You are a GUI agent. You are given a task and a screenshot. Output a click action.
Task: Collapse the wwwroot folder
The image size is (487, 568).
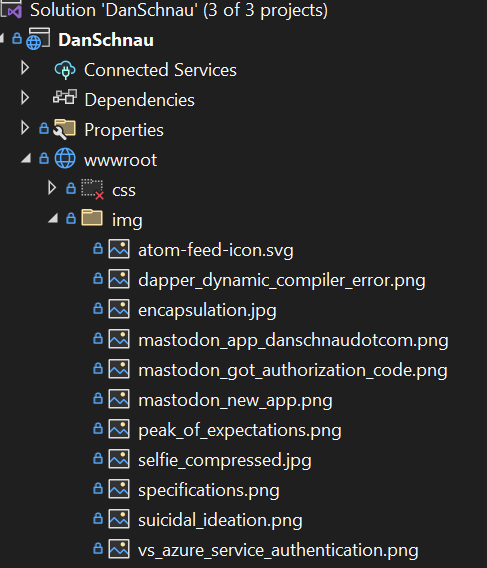point(26,158)
